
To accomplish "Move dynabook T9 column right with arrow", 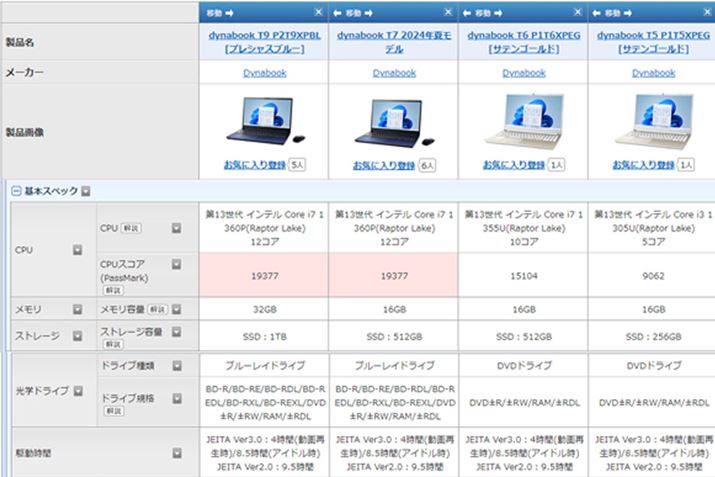I will 228,12.
